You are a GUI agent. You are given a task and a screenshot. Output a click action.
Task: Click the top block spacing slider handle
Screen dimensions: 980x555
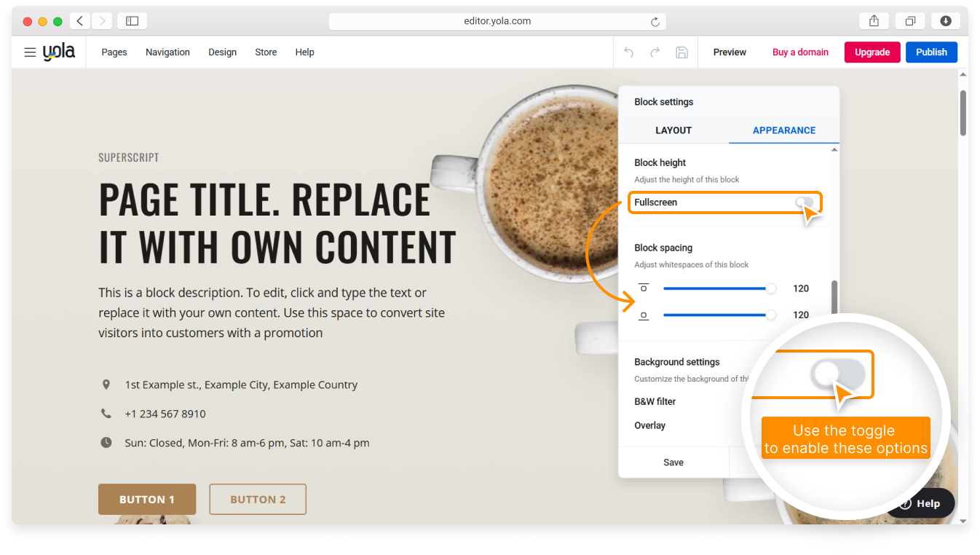pyautogui.click(x=771, y=288)
